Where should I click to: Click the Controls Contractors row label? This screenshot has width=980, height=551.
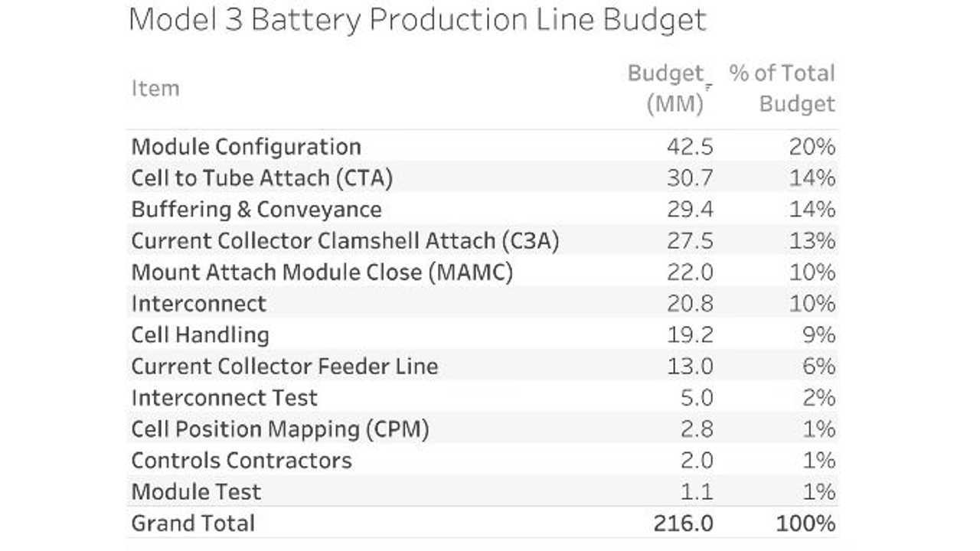[242, 461]
